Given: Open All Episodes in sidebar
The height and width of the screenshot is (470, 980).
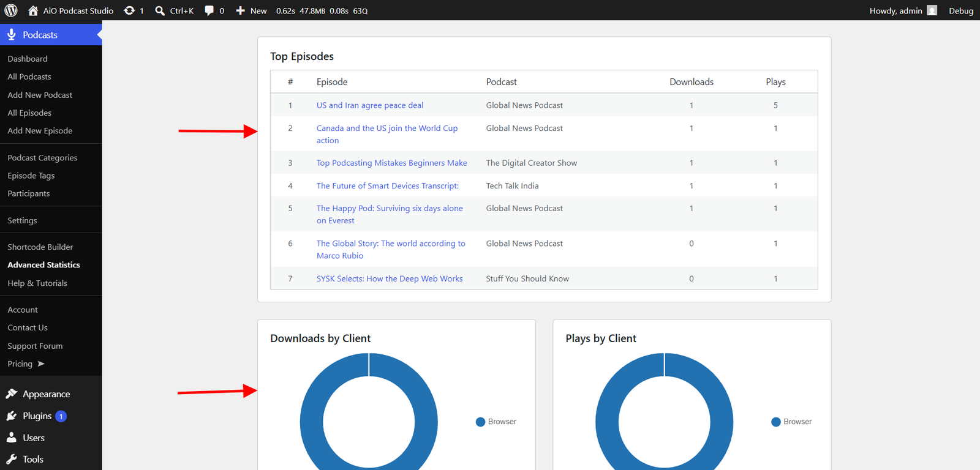Looking at the screenshot, I should 29,113.
